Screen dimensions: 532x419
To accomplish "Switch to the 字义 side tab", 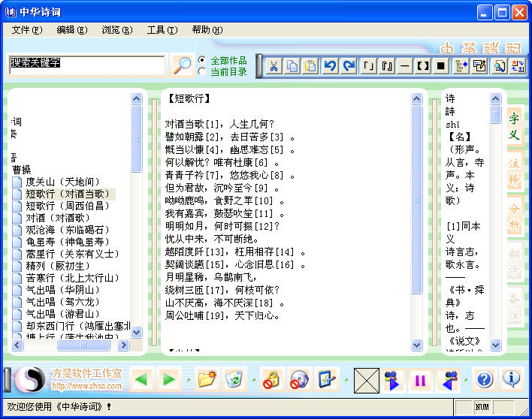I will (514, 126).
